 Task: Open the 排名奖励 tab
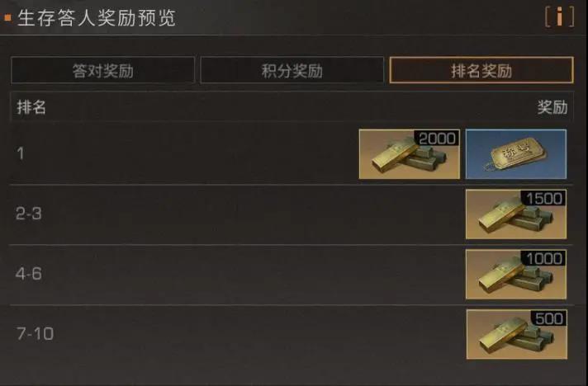click(x=481, y=70)
